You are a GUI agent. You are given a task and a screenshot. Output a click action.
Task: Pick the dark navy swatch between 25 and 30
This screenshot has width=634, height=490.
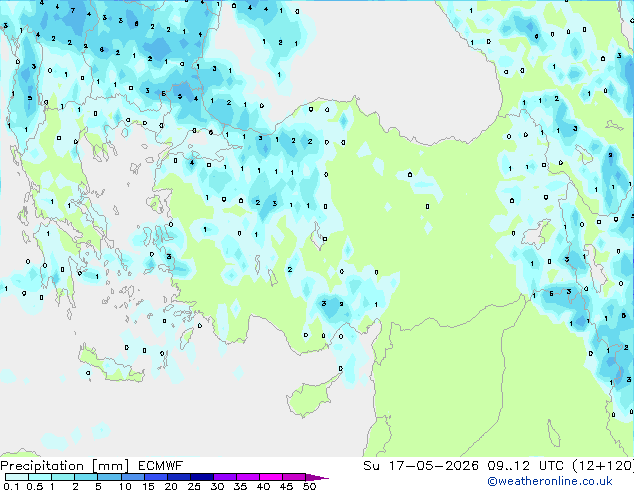click(x=202, y=477)
